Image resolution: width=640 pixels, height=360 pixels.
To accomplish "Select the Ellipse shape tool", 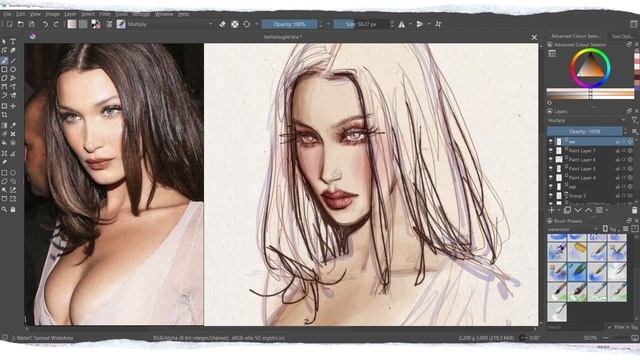I will click(13, 69).
